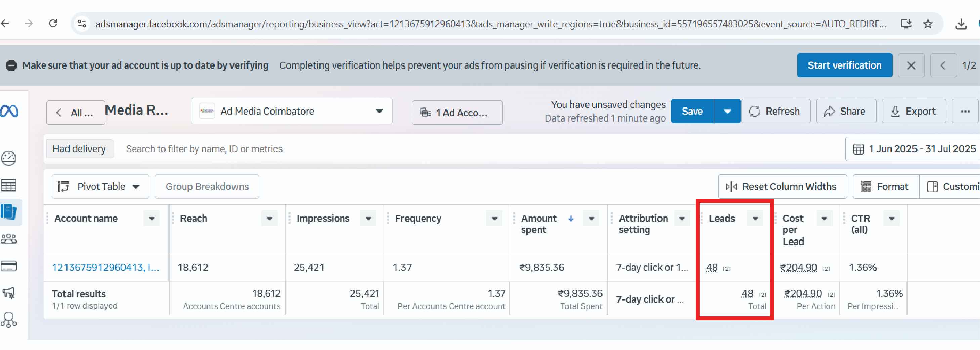This screenshot has height=350, width=980.
Task: Open the table grid icon in sidebar
Action: click(x=9, y=185)
